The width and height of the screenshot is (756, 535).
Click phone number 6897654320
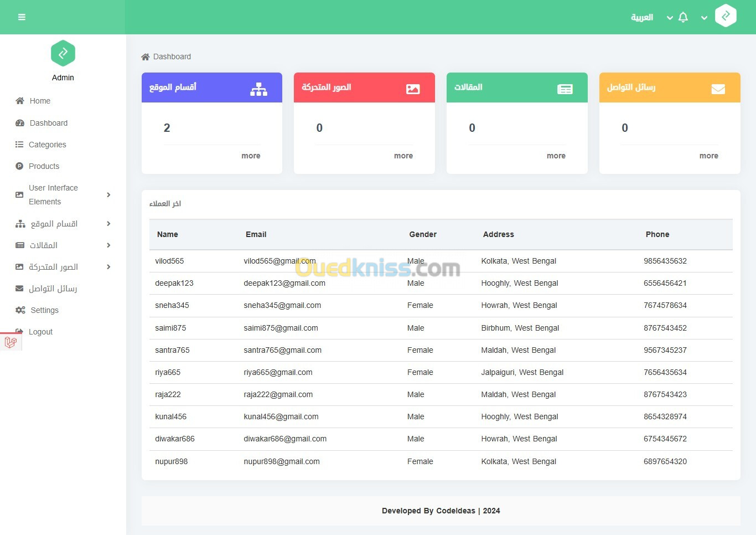tap(665, 461)
